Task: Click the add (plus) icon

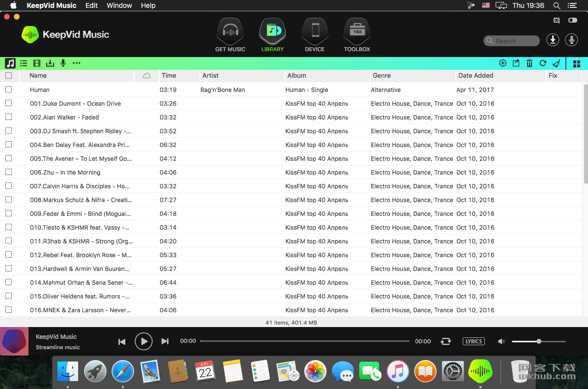Action: click(x=503, y=63)
